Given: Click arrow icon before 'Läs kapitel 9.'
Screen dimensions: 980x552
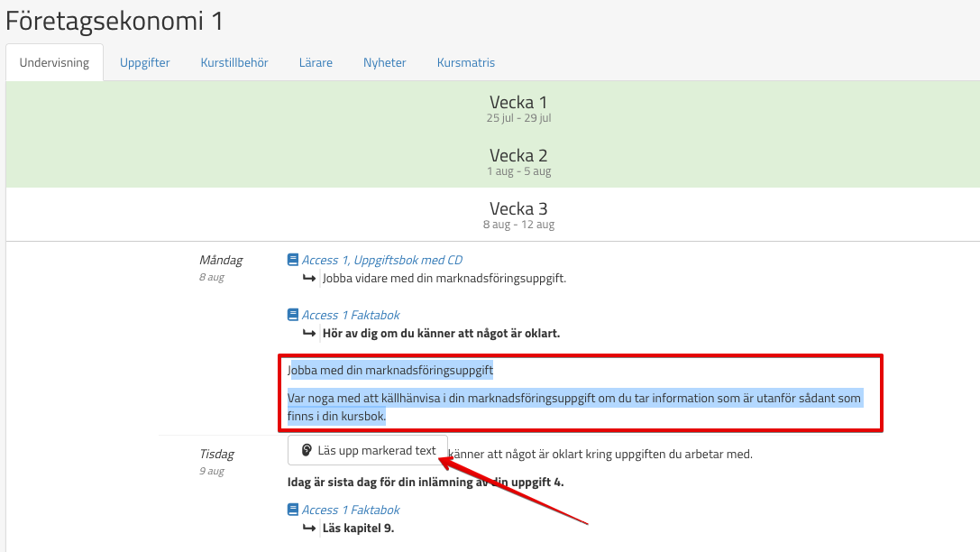Looking at the screenshot, I should (309, 528).
